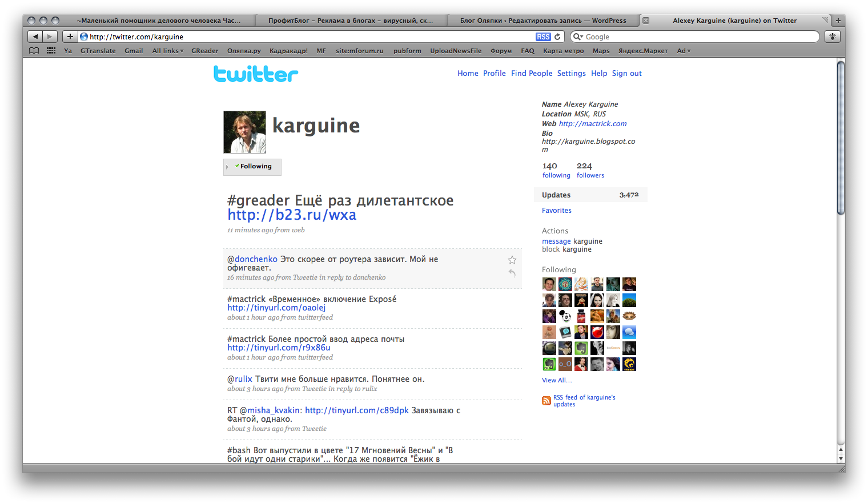Viewport: 868px width, 504px height.
Task: Click the orange RSS feed icon in sidebar
Action: 546,401
